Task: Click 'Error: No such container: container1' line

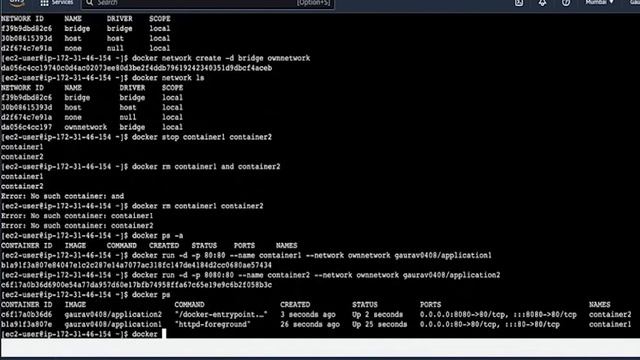Action: (x=77, y=216)
